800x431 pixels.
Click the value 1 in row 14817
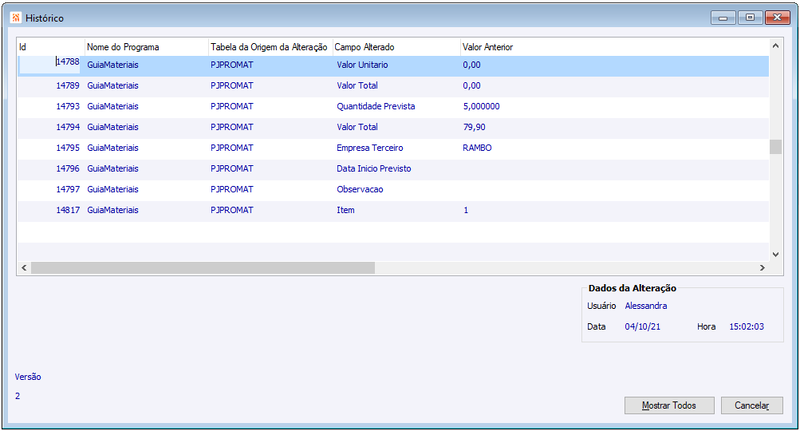click(466, 210)
